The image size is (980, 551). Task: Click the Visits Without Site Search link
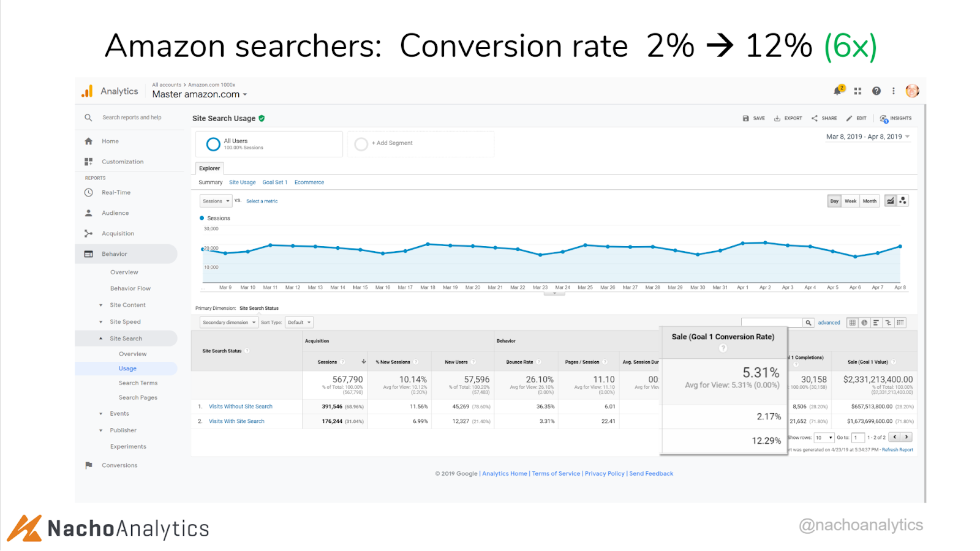(x=241, y=407)
